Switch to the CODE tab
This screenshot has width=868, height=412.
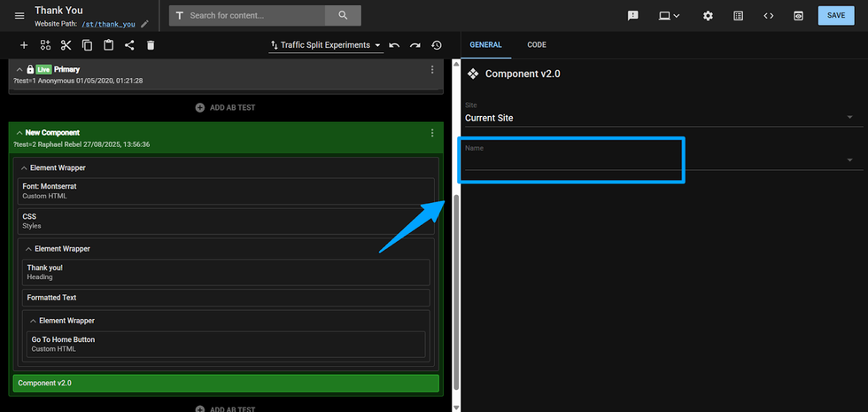pos(537,45)
